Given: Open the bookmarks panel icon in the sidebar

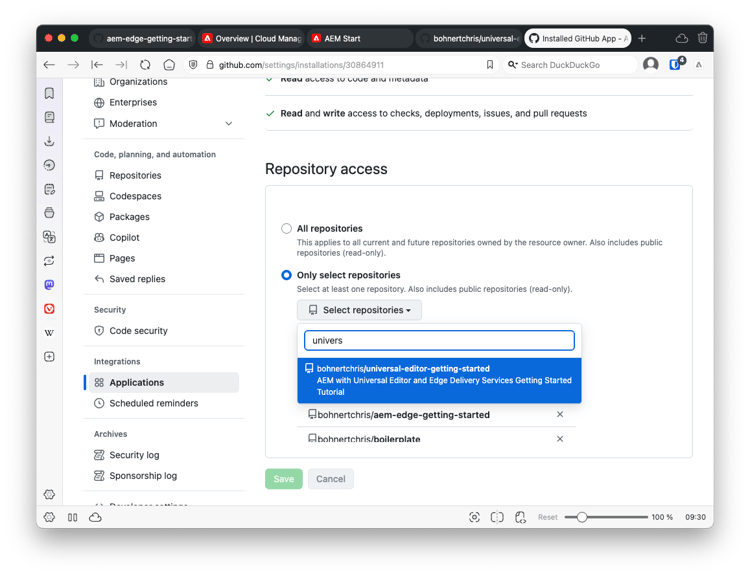Looking at the screenshot, I should [x=49, y=93].
